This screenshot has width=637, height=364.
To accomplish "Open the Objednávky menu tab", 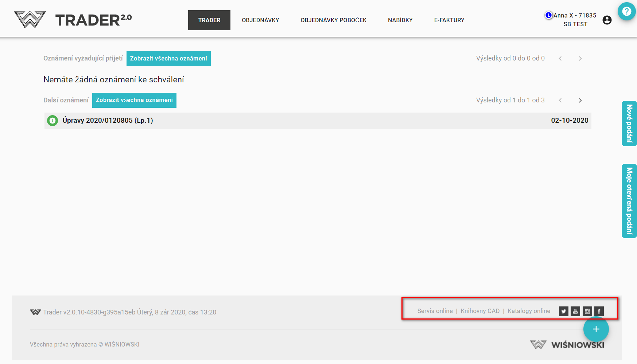I will click(x=260, y=20).
